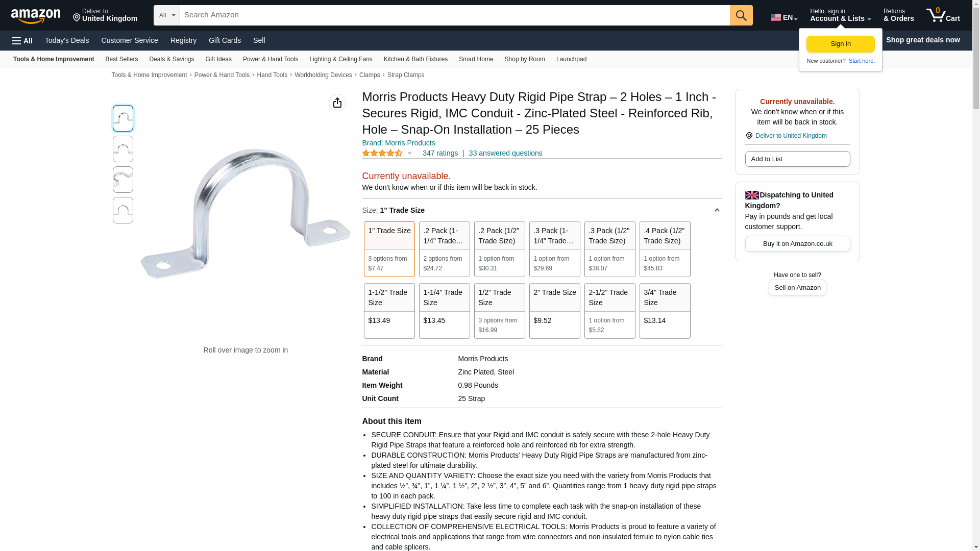This screenshot has height=551, width=980.
Task: Open the EN language flag selector
Action: point(783,17)
